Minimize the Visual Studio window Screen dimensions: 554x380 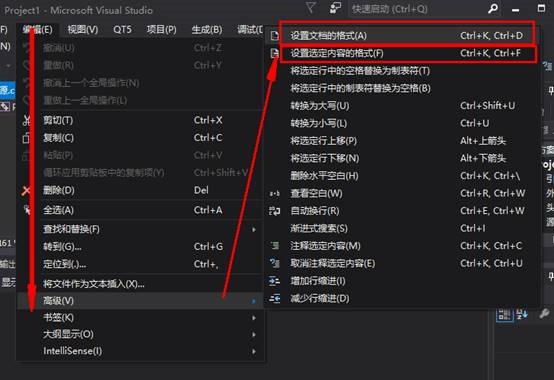[516, 9]
